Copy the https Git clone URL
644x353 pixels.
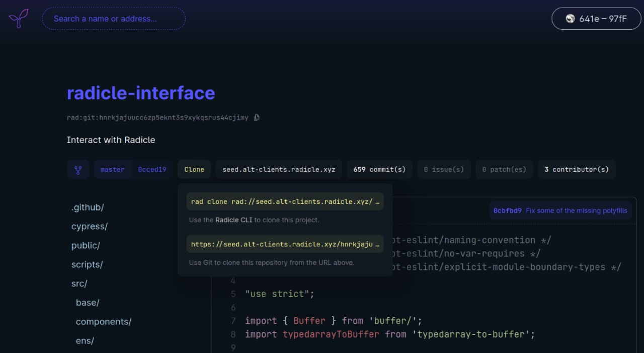(285, 244)
